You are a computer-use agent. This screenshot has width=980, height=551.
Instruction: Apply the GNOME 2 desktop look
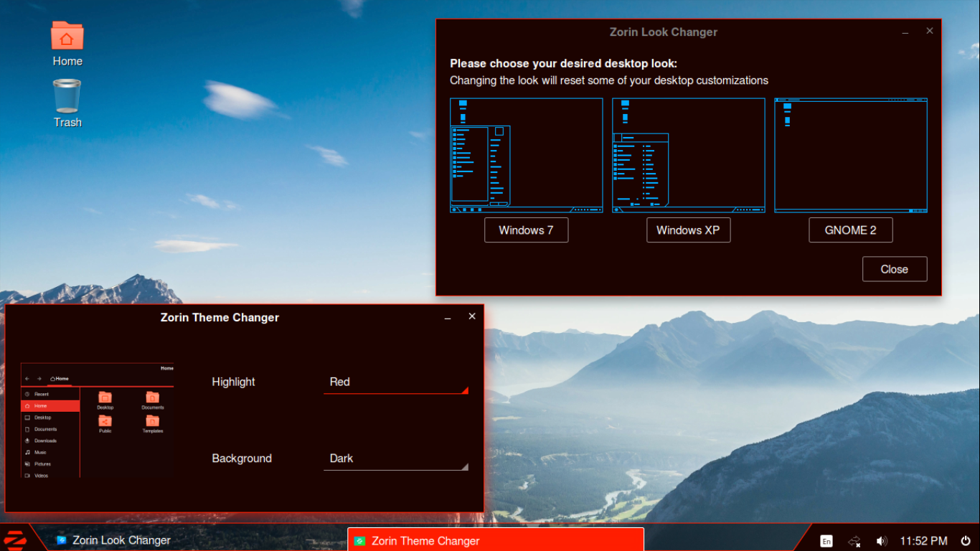[851, 230]
